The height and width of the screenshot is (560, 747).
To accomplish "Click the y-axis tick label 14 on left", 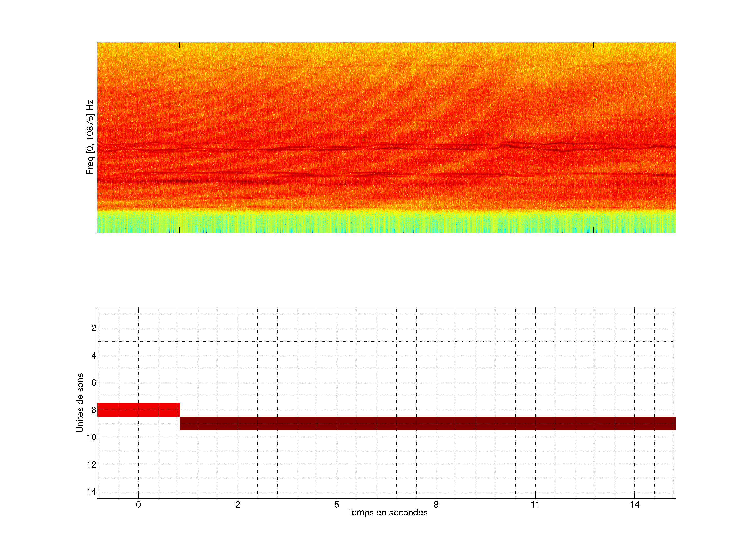I will click(92, 492).
